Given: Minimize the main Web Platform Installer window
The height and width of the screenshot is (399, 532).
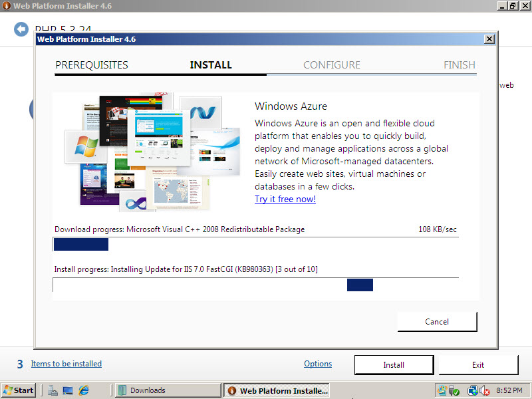Looking at the screenshot, I should click(x=502, y=6).
